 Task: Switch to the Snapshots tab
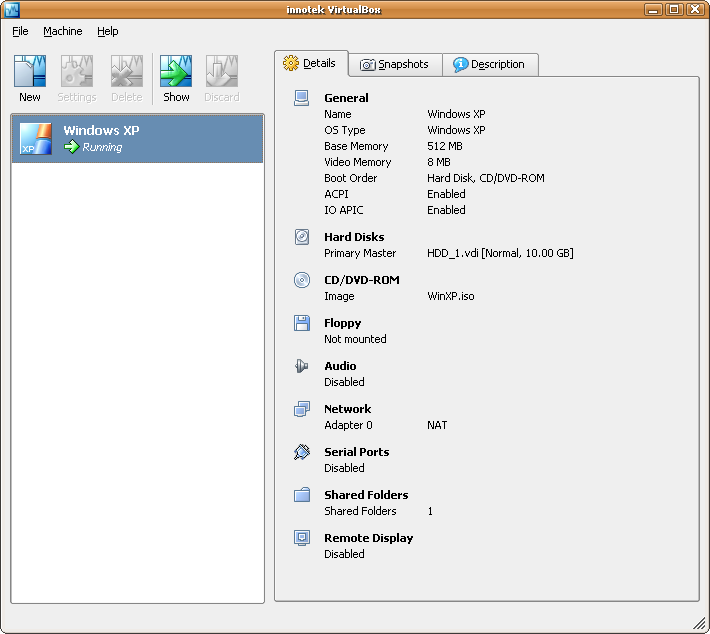click(x=395, y=65)
